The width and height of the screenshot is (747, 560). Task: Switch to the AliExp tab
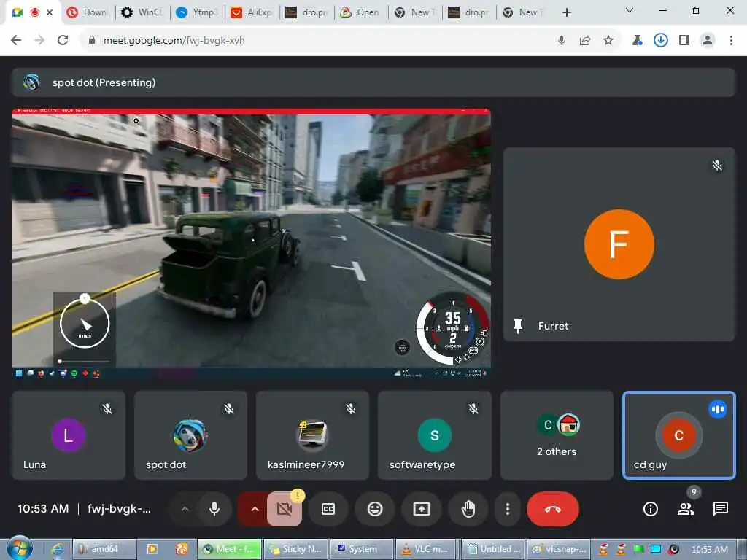pyautogui.click(x=251, y=12)
